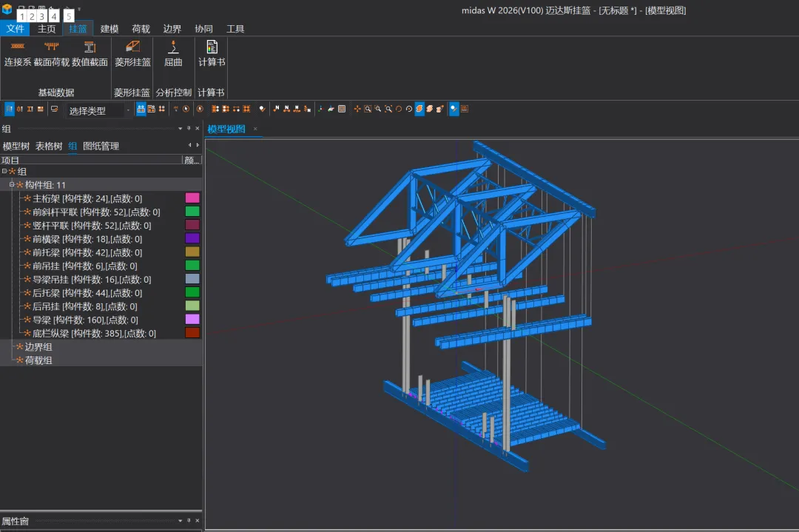Screen dimensions: 799x532
Task: Generate the 计算书 calculation report
Action: (x=212, y=54)
